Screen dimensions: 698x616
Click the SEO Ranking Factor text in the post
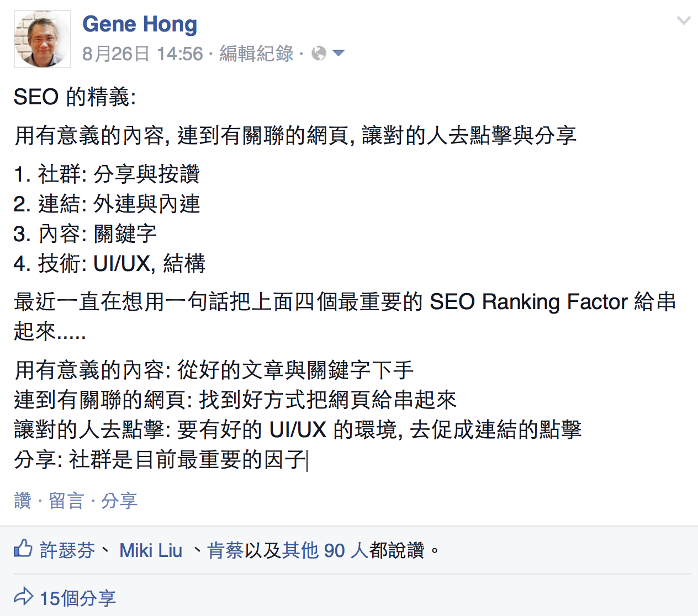coord(528,302)
